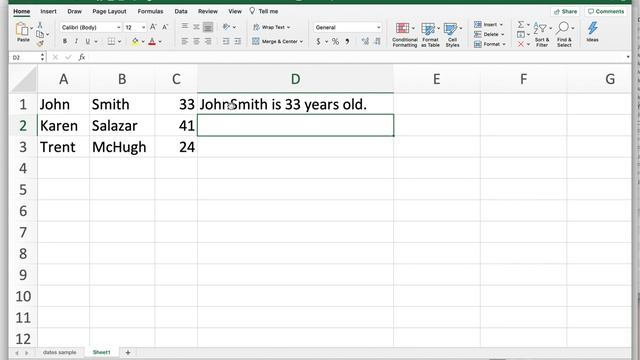Decrease the indent
640x360 pixels.
226,41
